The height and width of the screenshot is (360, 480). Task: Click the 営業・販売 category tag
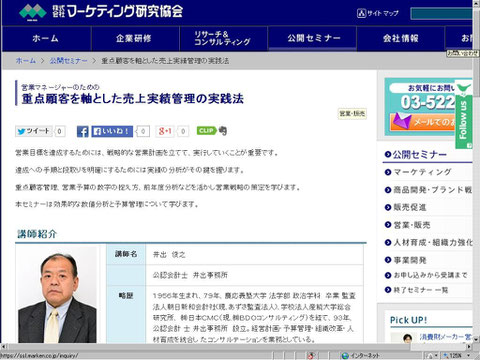click(352, 114)
